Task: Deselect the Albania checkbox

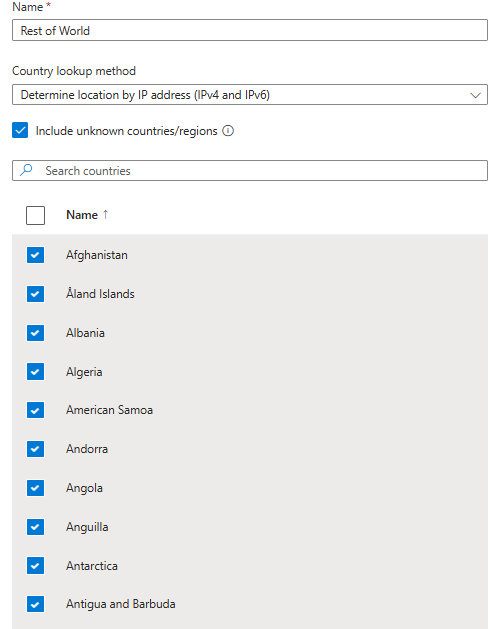Action: (x=35, y=333)
